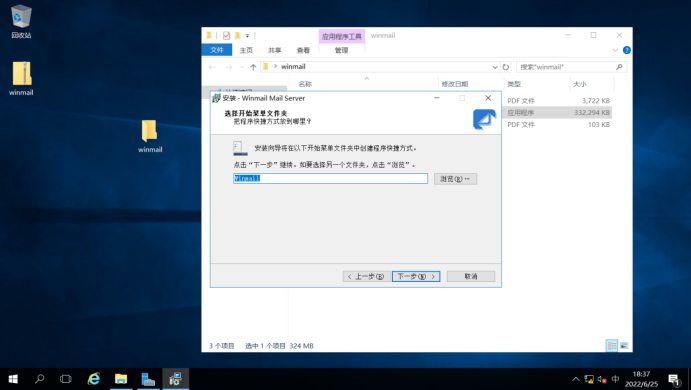Viewport: 691px width, 390px height.
Task: Switch to details view in Explorer
Action: pos(612,345)
